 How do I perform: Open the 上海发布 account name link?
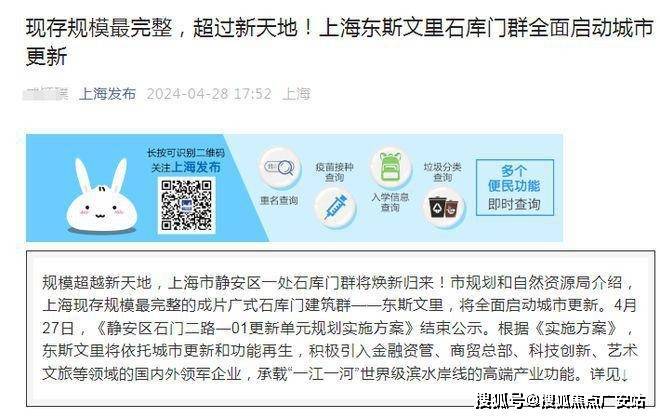click(x=107, y=93)
